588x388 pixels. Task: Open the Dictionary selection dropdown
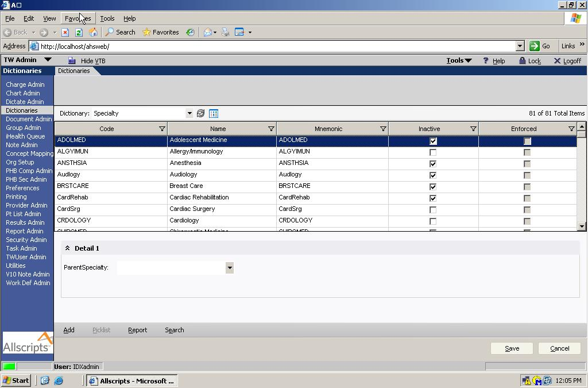189,113
